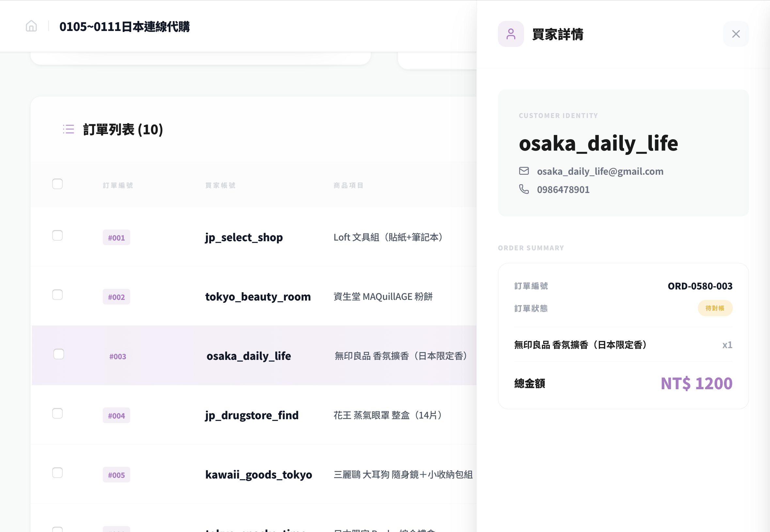
Task: Open buyer kawaii_goods_tokyo
Action: click(258, 475)
